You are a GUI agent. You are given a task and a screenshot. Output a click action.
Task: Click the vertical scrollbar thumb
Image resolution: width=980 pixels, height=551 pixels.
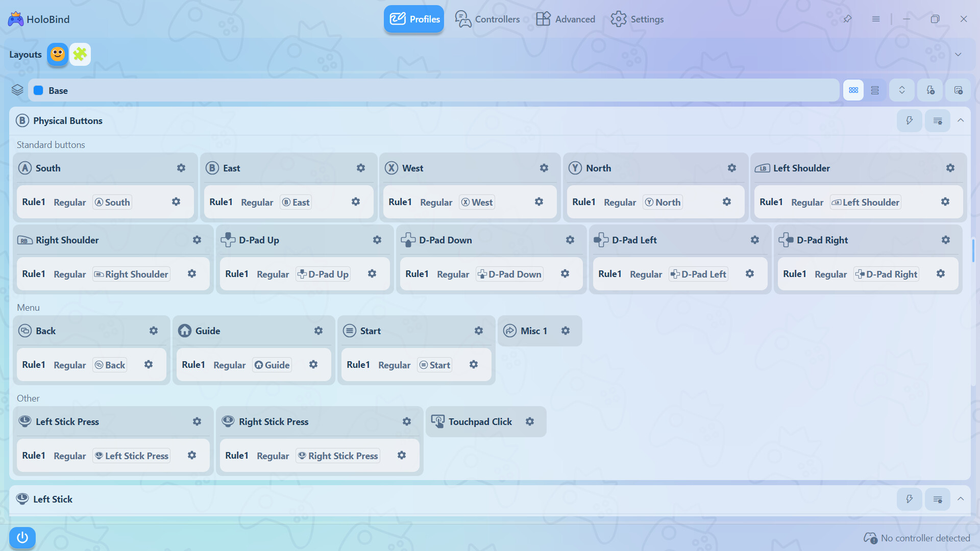click(973, 250)
